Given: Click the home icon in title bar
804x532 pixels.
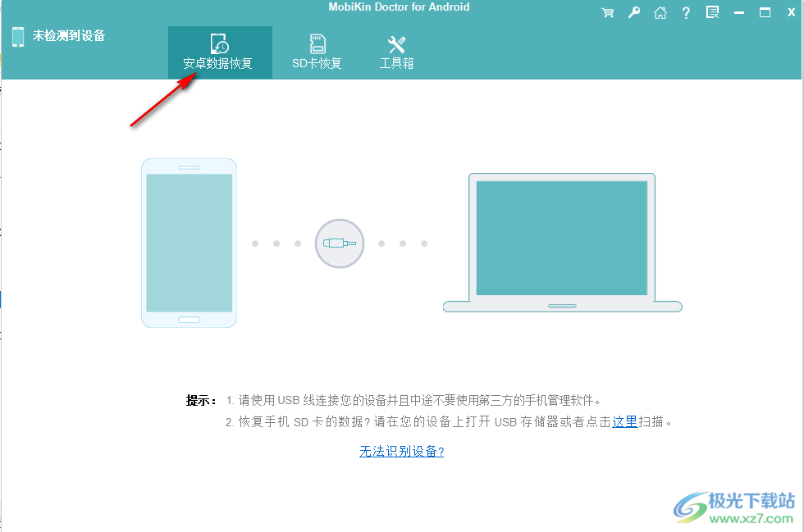Looking at the screenshot, I should (x=660, y=12).
